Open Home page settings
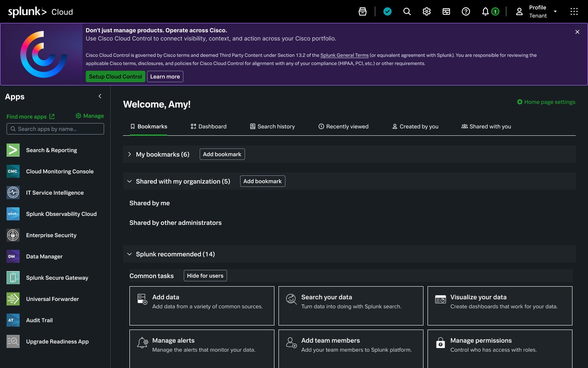The image size is (588, 368). pyautogui.click(x=546, y=102)
